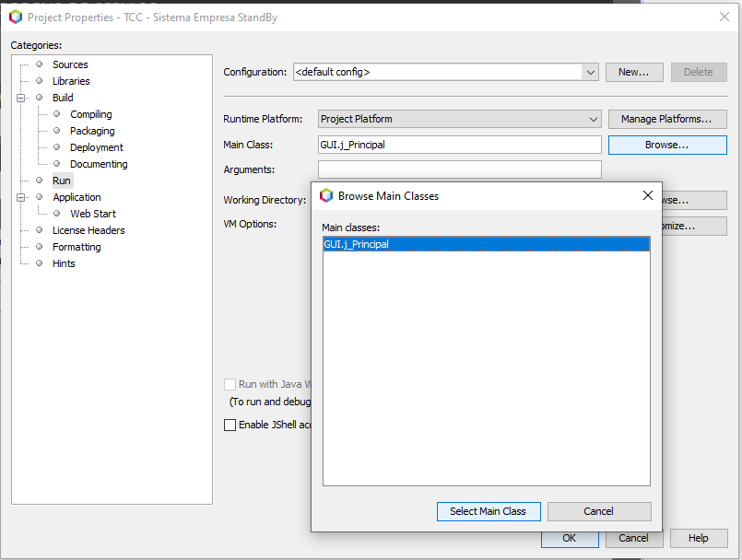Image resolution: width=742 pixels, height=560 pixels.
Task: Open the Compiling category
Action: click(x=90, y=114)
